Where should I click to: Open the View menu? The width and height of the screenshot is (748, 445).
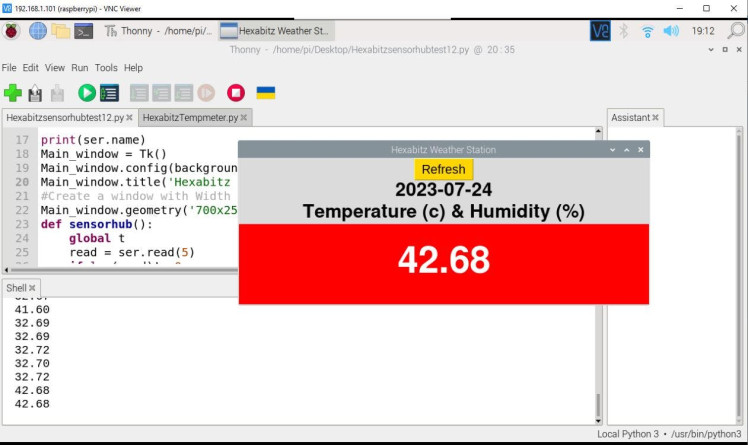(55, 68)
